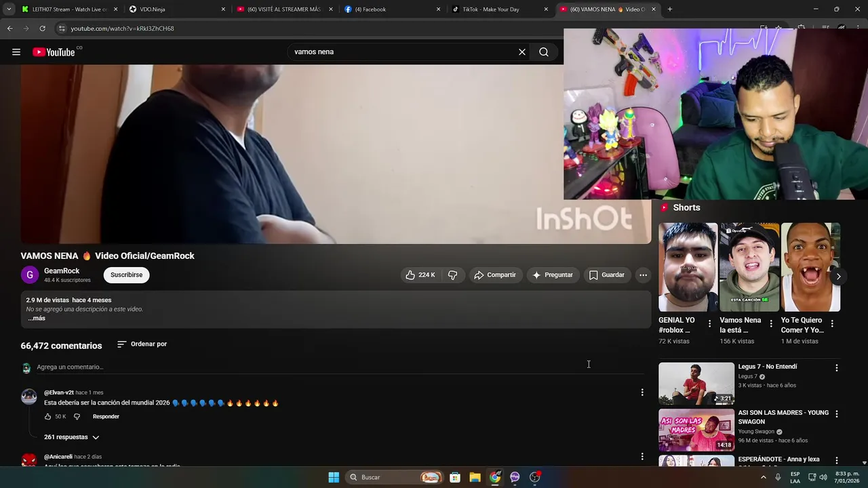Show next Shorts with arrow
This screenshot has height=488, width=868.
pos(838,277)
